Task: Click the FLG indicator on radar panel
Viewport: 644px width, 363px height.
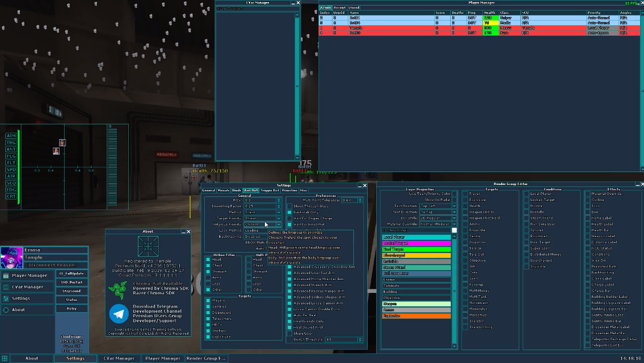Action: point(11,156)
